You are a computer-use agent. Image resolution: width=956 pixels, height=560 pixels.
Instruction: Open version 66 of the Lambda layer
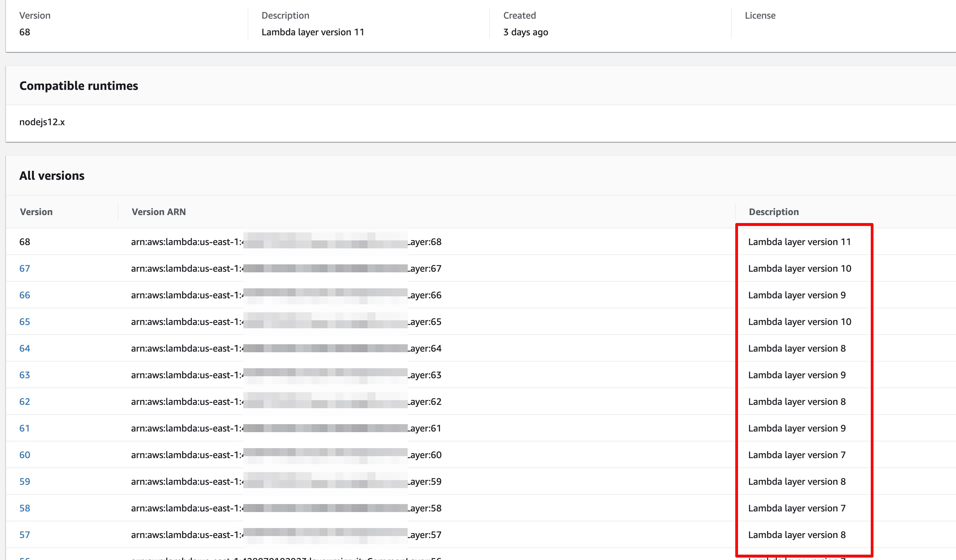25,295
